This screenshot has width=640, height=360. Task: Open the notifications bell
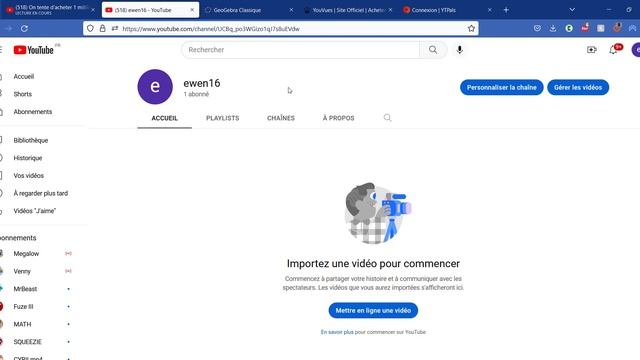tap(613, 50)
